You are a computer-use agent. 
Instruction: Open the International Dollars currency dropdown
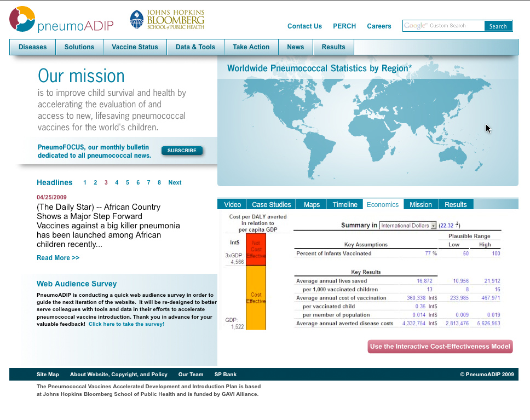(x=408, y=226)
